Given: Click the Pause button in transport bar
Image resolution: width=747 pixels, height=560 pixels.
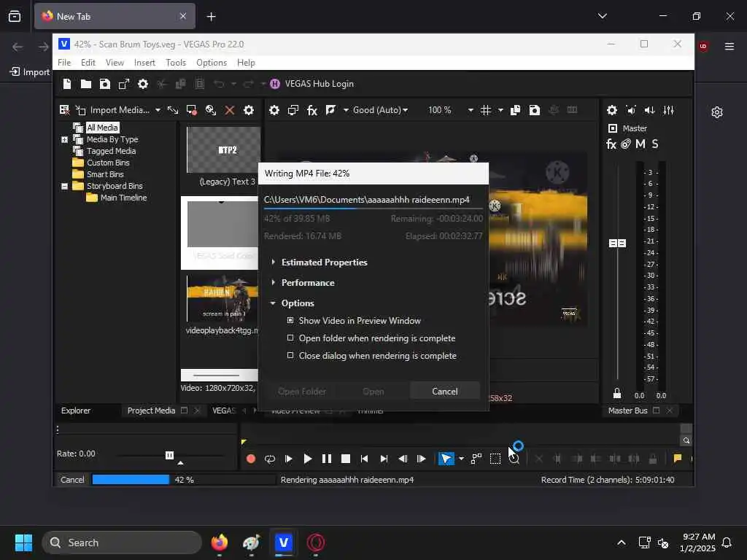Looking at the screenshot, I should click(x=327, y=459).
